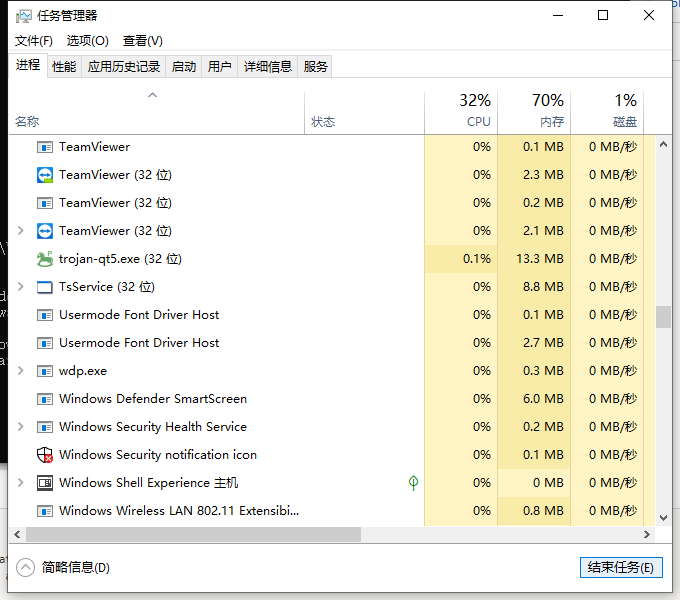Open the 查看(V) menu
This screenshot has height=600, width=680.
click(143, 41)
